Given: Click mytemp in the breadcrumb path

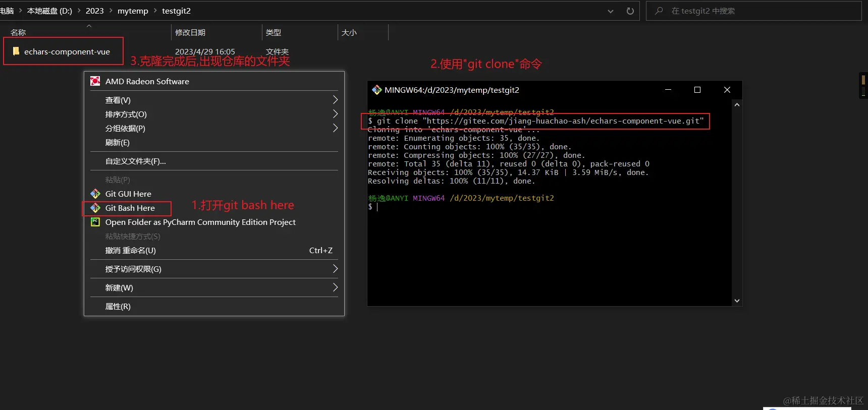Looking at the screenshot, I should [133, 11].
